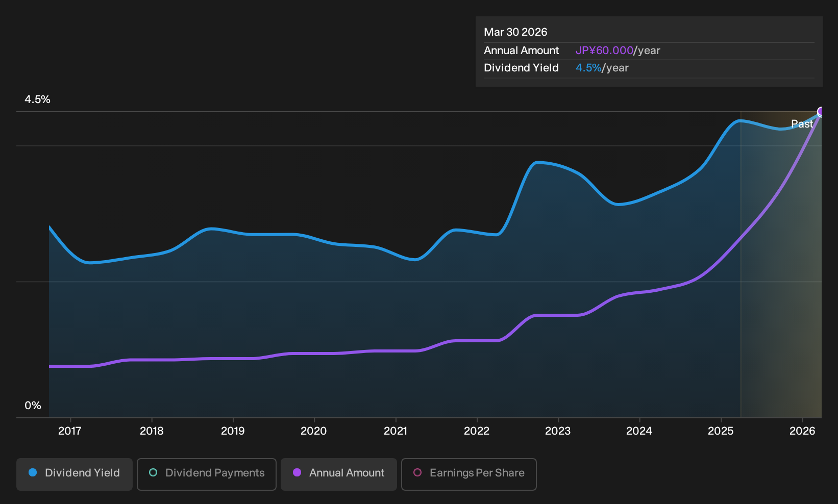The width and height of the screenshot is (838, 504).
Task: Click the teal Dividend Payments legend circle
Action: tap(153, 473)
